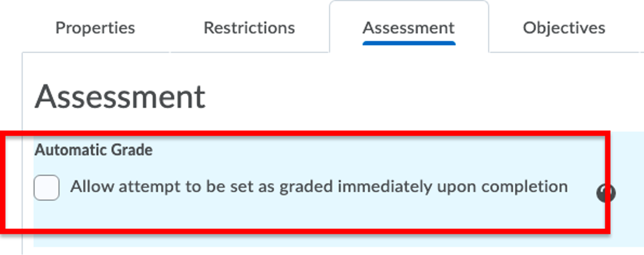Open Properties to edit quiz details
The width and height of the screenshot is (644, 255).
[x=96, y=28]
